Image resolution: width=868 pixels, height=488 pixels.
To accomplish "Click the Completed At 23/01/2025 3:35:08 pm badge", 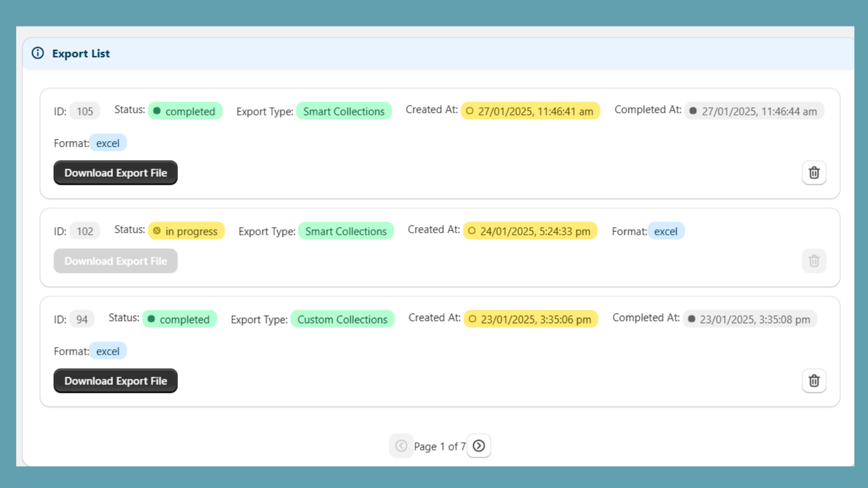I will click(x=749, y=319).
